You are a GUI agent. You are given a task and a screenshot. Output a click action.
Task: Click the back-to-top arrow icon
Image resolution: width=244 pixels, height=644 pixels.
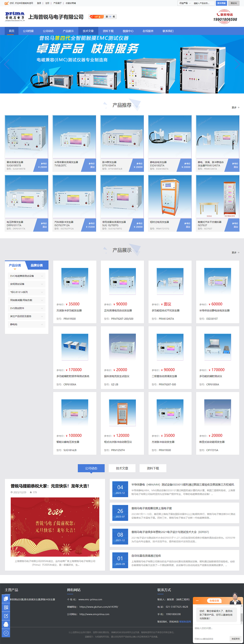6,633
